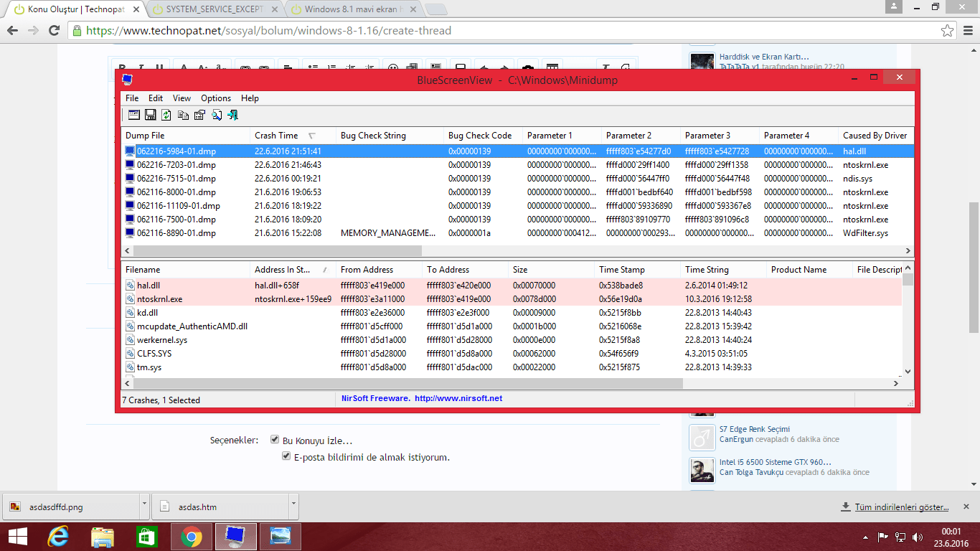The image size is (980, 551).
Task: Open the Windows Start menu
Action: pyautogui.click(x=17, y=537)
